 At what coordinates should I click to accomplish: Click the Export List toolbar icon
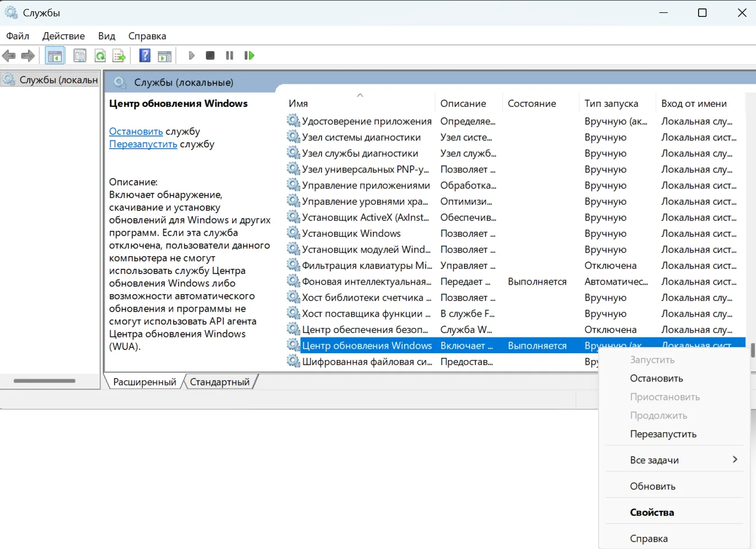[x=119, y=56]
